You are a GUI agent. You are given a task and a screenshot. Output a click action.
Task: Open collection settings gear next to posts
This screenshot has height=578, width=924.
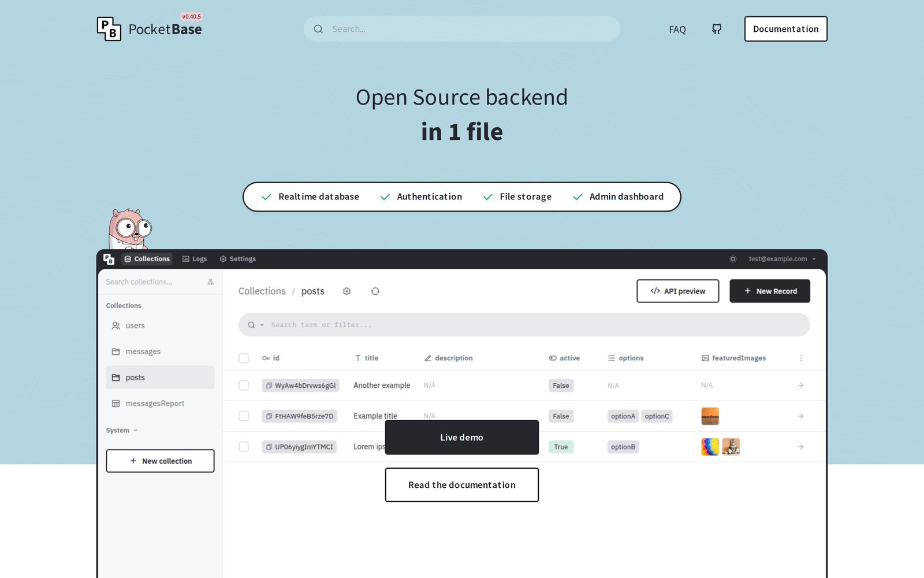346,291
